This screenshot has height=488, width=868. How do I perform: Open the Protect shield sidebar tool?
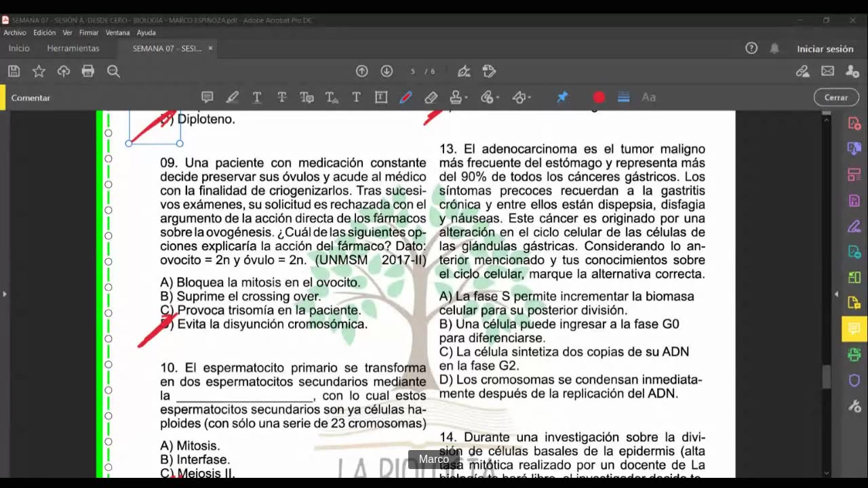(854, 380)
